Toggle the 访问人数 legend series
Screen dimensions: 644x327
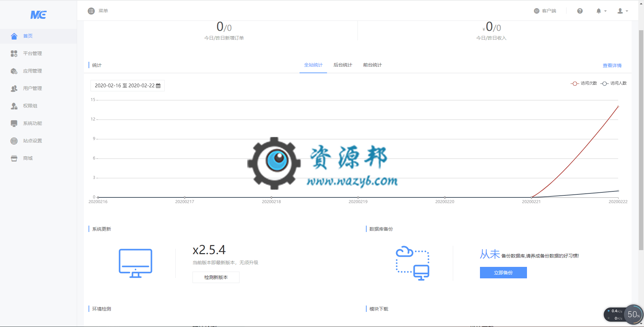[613, 83]
